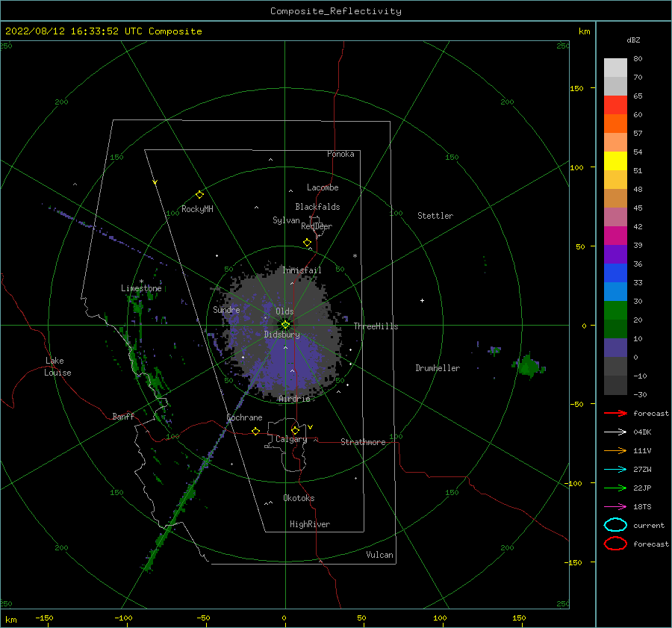
Task: Click the red forecast oval legend symbol
Action: 615,544
